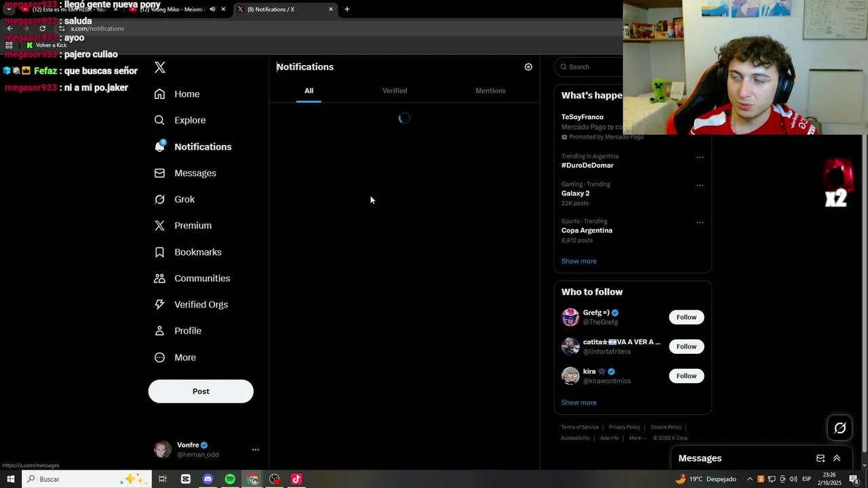The height and width of the screenshot is (488, 868).
Task: Open the Copa Argentina trending topic
Action: (587, 230)
